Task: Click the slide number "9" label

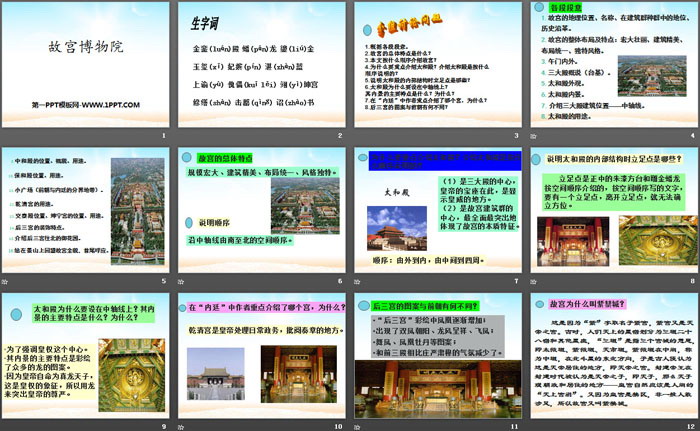Action: click(x=164, y=427)
